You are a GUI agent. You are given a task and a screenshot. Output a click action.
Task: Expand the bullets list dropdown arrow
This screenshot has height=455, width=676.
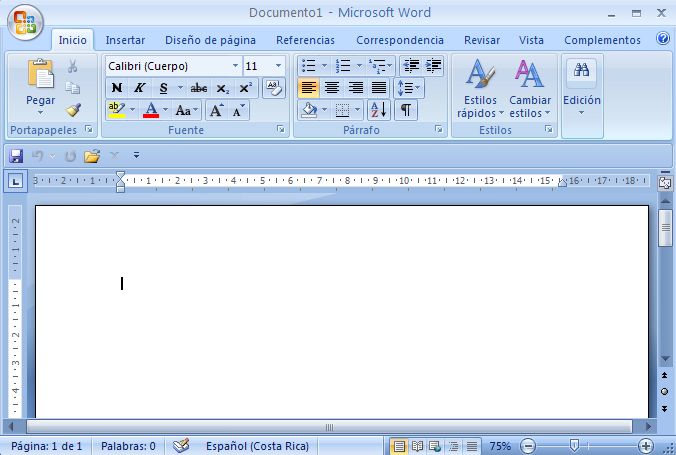(325, 66)
